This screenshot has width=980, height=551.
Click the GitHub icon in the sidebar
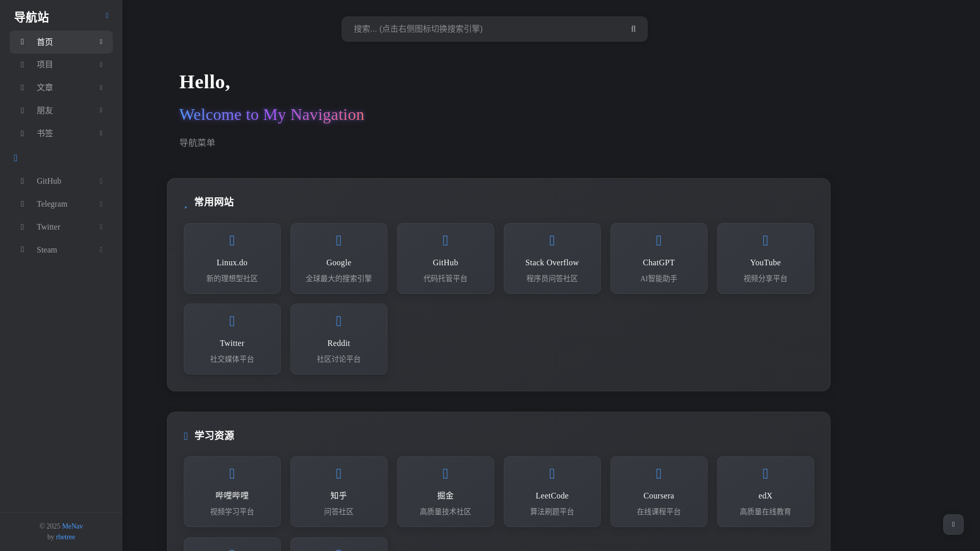22,181
